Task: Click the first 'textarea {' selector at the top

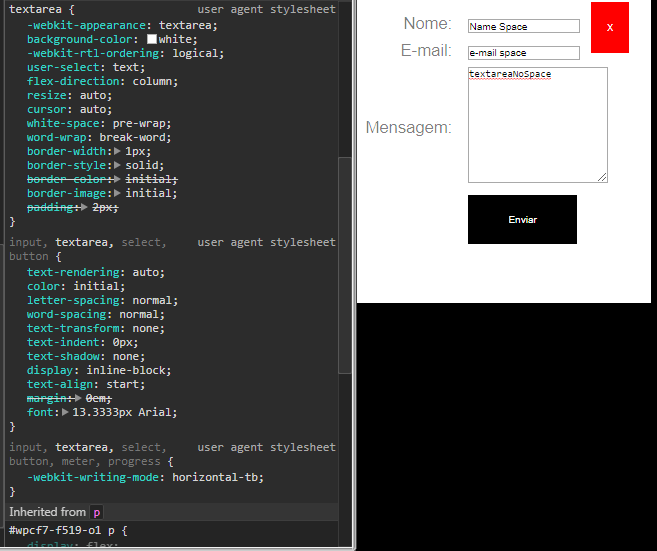Action: pyautogui.click(x=42, y=9)
